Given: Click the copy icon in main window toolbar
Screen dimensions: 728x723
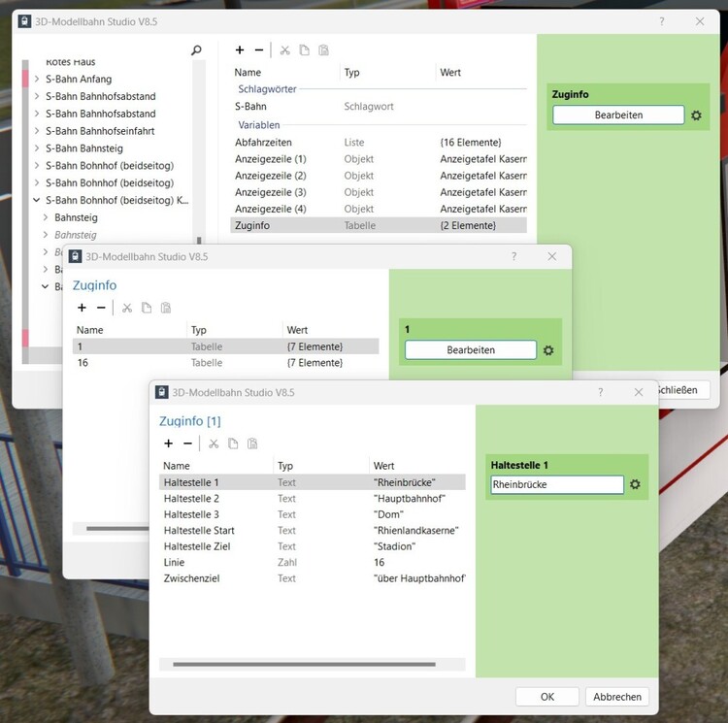Looking at the screenshot, I should click(x=304, y=50).
